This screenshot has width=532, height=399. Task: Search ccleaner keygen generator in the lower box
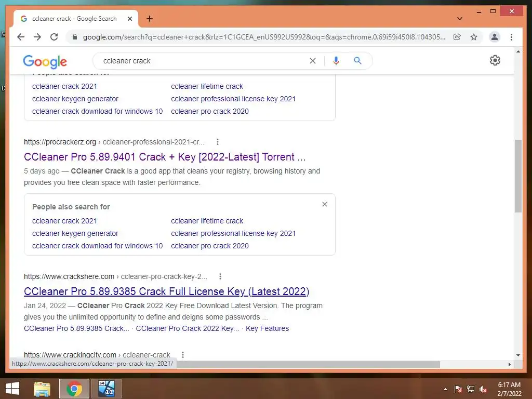75,233
